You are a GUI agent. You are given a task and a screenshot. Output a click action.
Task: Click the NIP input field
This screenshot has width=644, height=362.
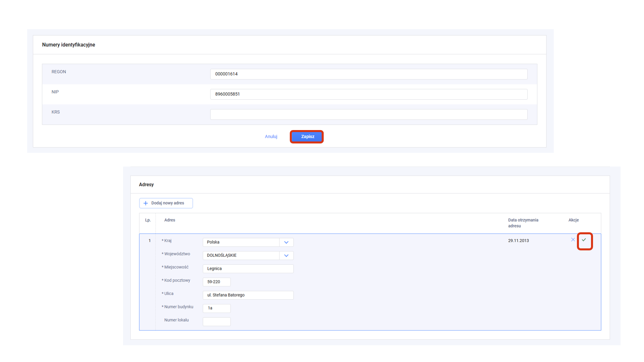(x=368, y=94)
